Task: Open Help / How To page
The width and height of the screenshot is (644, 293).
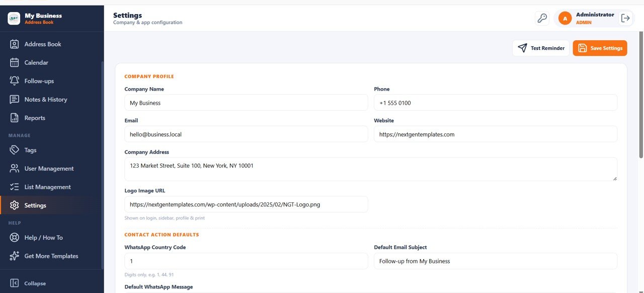Action: (x=51, y=238)
